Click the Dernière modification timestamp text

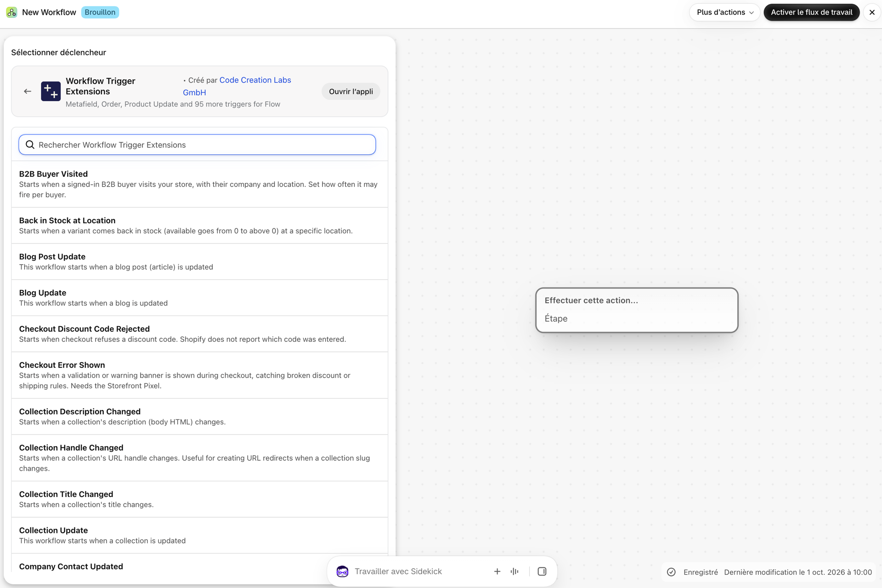coord(798,572)
